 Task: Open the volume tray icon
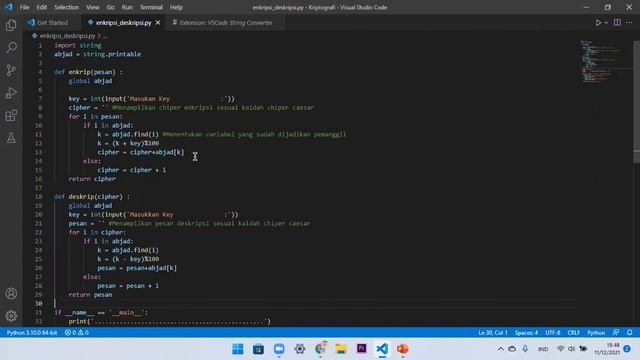click(571, 349)
